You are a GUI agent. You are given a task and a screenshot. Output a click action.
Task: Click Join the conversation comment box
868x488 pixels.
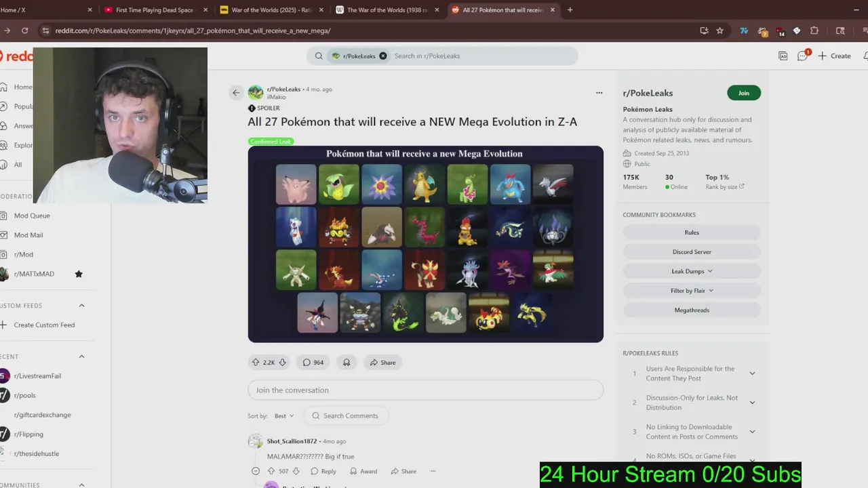pos(425,390)
